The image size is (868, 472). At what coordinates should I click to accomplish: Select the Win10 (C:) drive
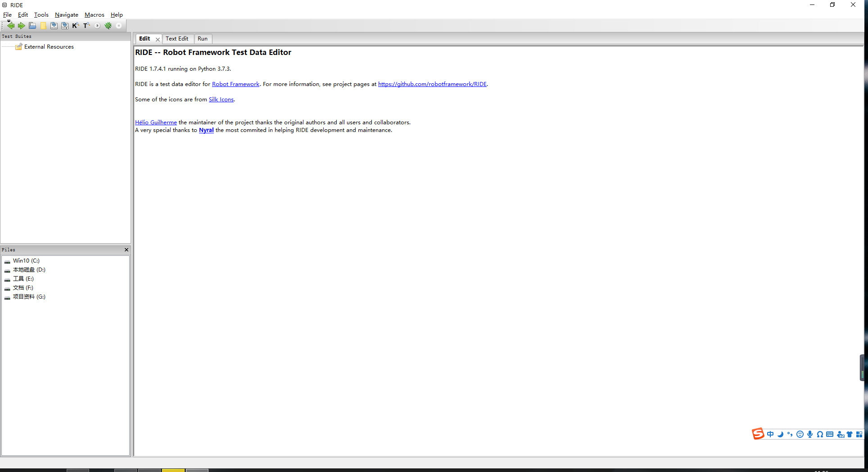(x=26, y=261)
